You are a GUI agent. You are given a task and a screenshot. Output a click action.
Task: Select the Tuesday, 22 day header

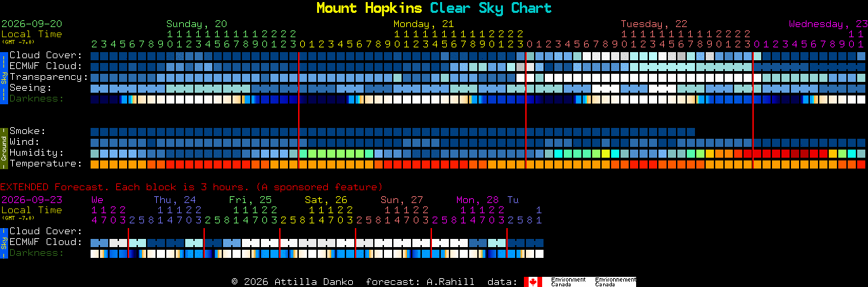[x=654, y=24]
